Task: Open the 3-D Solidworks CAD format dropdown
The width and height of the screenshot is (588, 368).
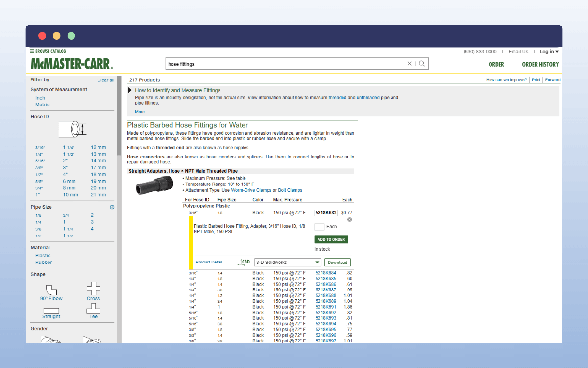Action: click(x=288, y=263)
